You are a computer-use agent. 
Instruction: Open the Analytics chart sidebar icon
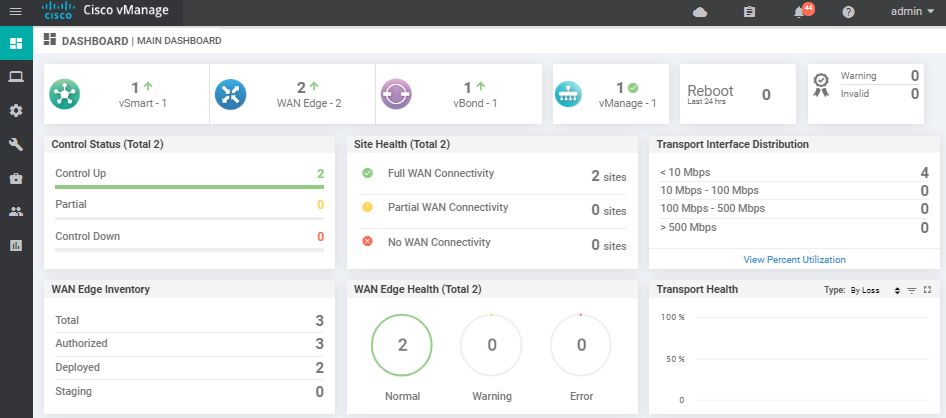[x=16, y=245]
